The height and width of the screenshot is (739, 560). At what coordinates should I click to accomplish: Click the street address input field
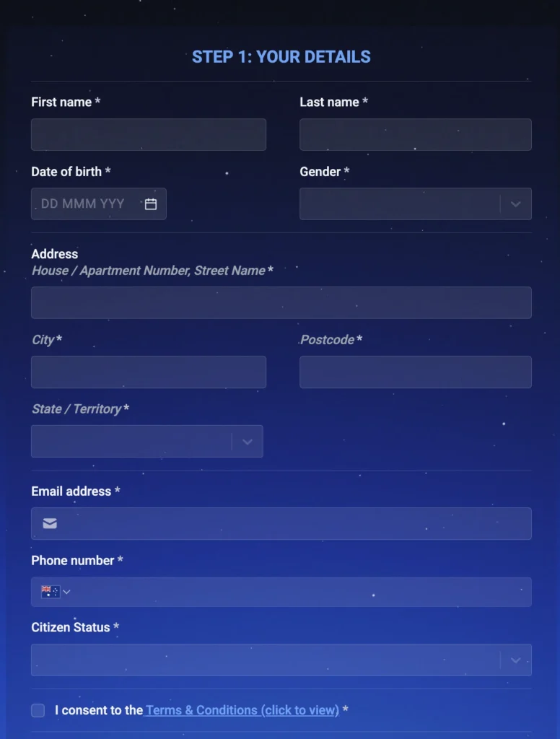(x=281, y=302)
